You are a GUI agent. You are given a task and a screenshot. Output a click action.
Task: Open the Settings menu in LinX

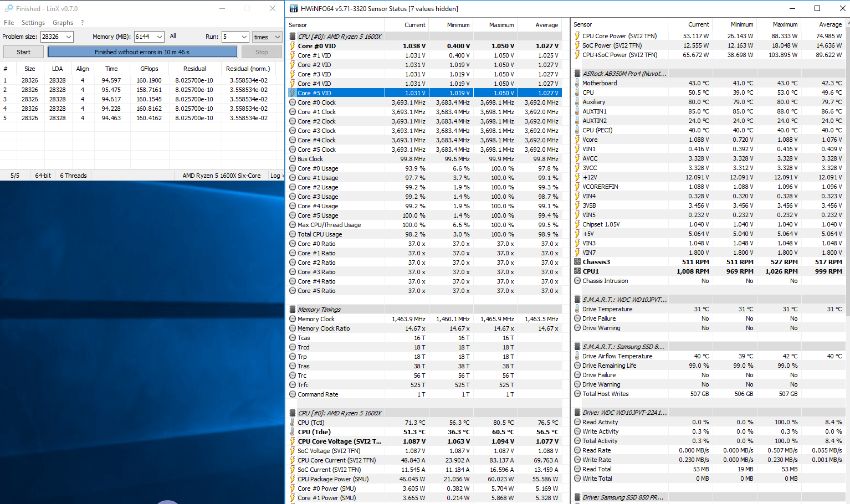pyautogui.click(x=33, y=23)
